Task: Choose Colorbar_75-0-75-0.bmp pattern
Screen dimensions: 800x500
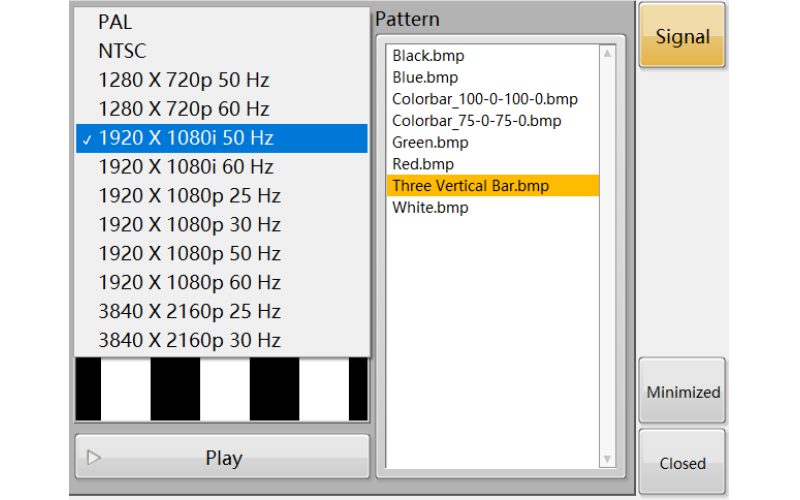Action: click(492, 121)
